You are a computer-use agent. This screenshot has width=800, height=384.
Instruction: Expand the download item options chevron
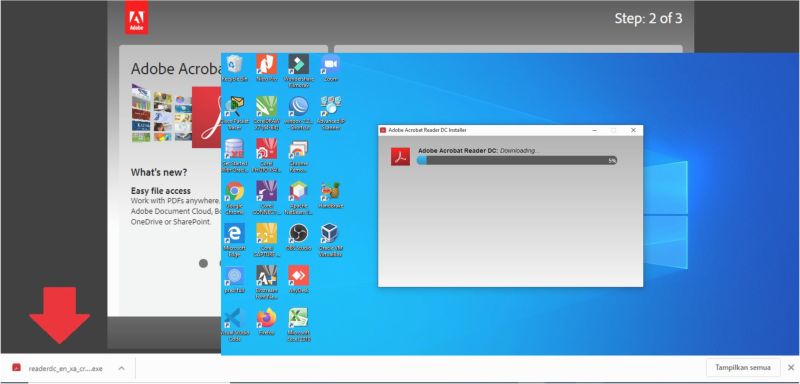pos(121,368)
